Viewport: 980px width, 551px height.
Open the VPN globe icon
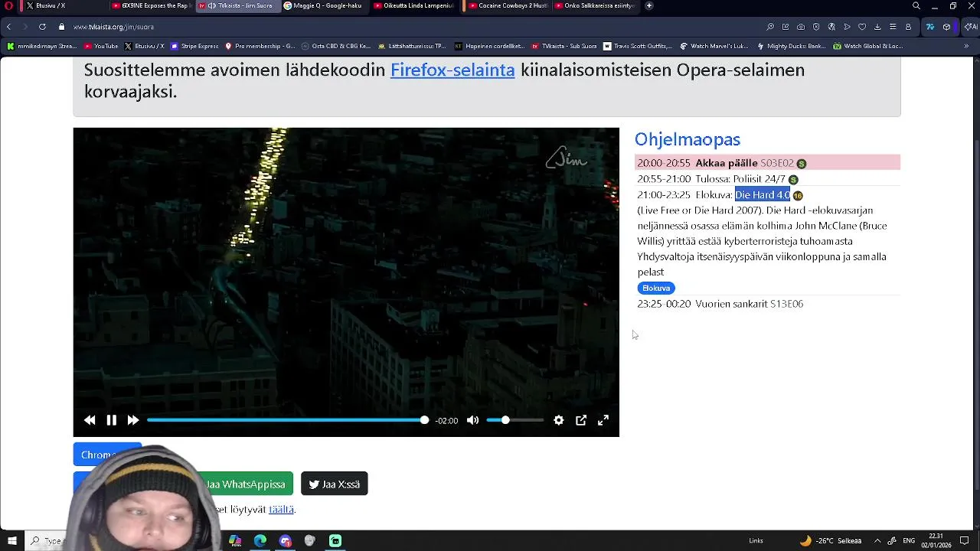[x=831, y=27]
